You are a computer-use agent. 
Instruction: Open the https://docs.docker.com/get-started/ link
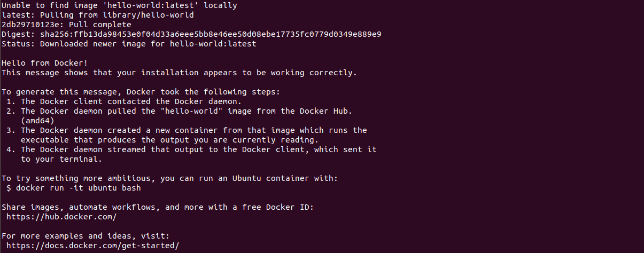pyautogui.click(x=93, y=246)
